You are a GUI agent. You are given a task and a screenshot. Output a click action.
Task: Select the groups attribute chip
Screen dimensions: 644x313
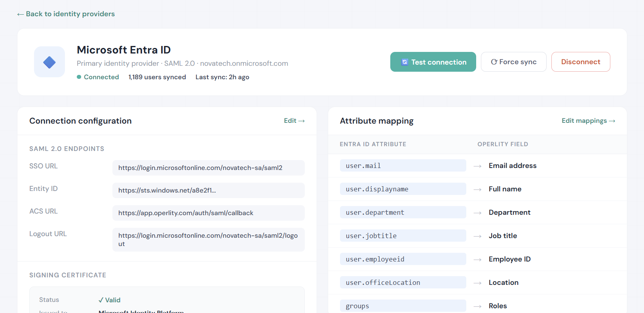click(403, 306)
